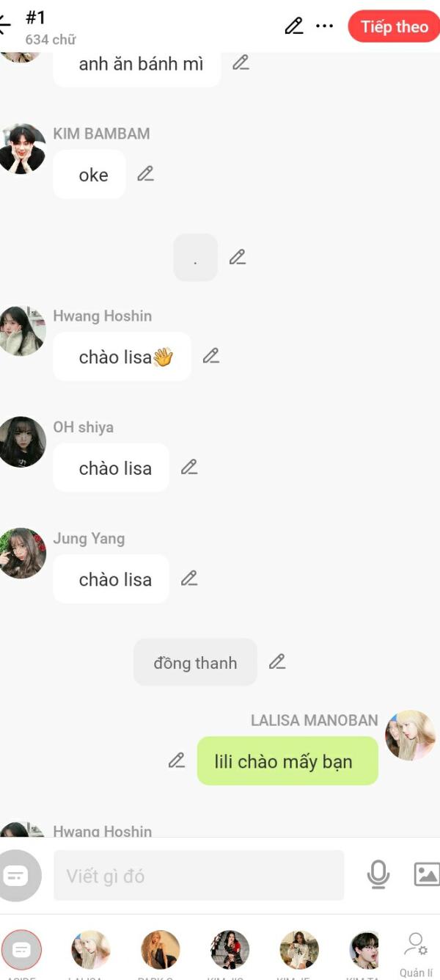
Task: Click the header pencil edit icon
Action: click(294, 26)
